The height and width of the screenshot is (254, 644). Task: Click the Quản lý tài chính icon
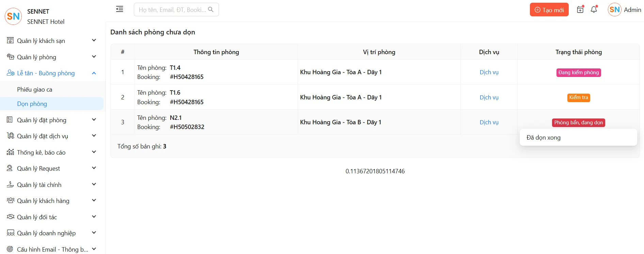[10, 185]
